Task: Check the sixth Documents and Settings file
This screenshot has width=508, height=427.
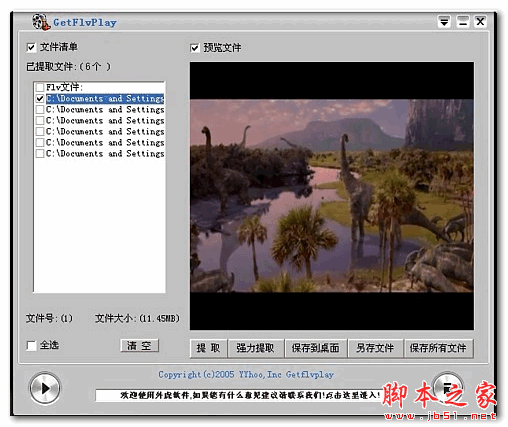Action: 40,153
